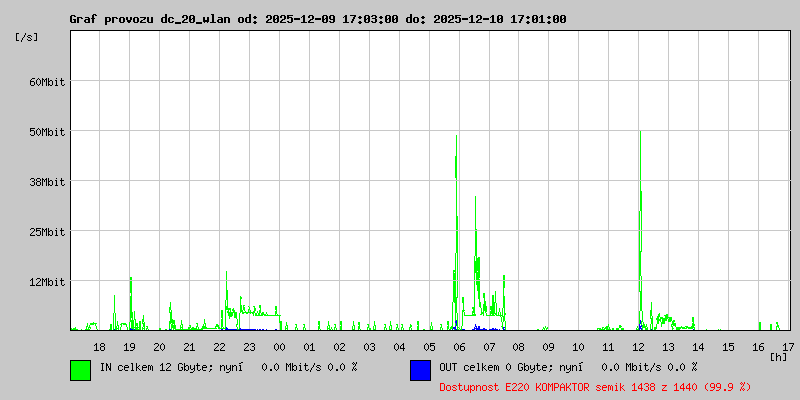The image size is (800, 400).
Task: Click the tall green traffic peak at 12h
Action: pos(640,230)
